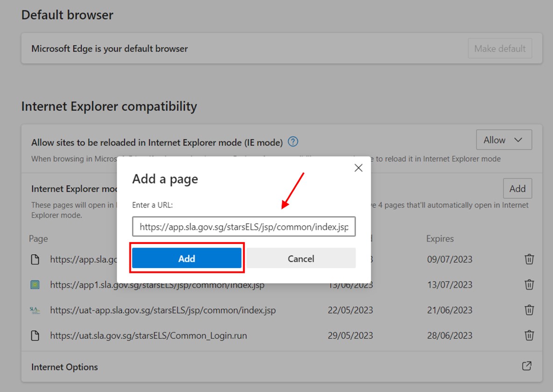
Task: Click the Default browser heading
Action: tap(67, 15)
